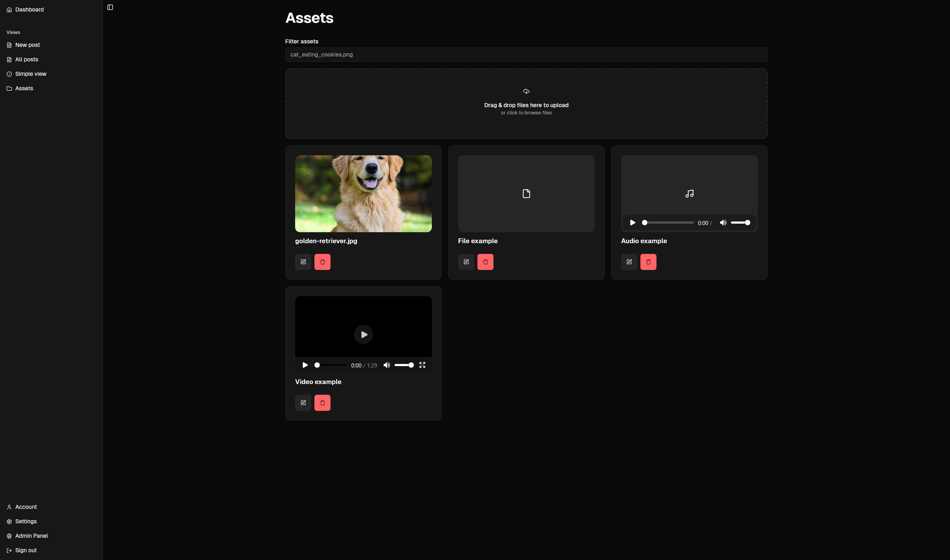Edit the Audio example asset
The height and width of the screenshot is (560, 950).
click(629, 262)
